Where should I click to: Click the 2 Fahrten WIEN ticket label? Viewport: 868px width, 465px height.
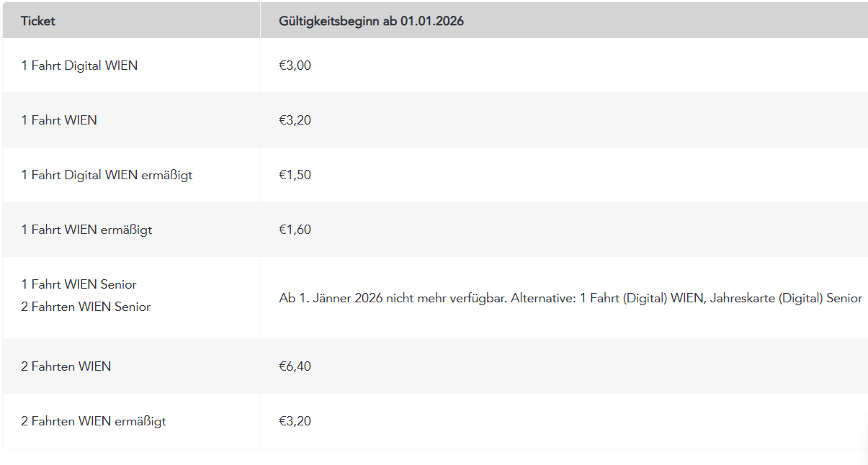(66, 366)
